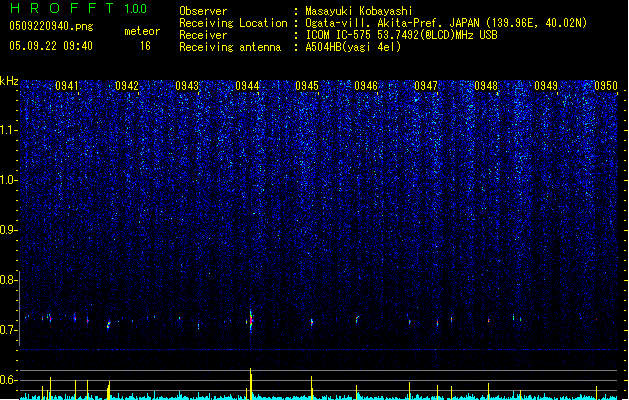The width and height of the screenshot is (629, 400).
Task: Click the 0.9 kHz axis label
Action: pyautogui.click(x=9, y=230)
